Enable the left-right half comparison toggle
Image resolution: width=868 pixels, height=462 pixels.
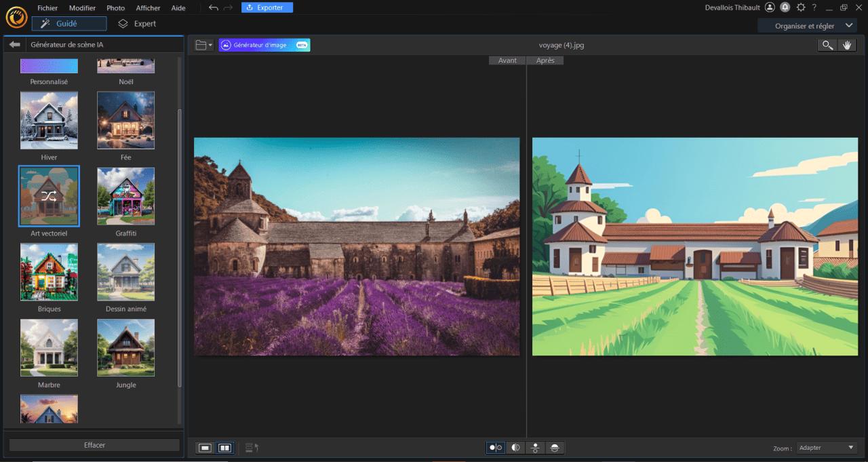[515, 448]
